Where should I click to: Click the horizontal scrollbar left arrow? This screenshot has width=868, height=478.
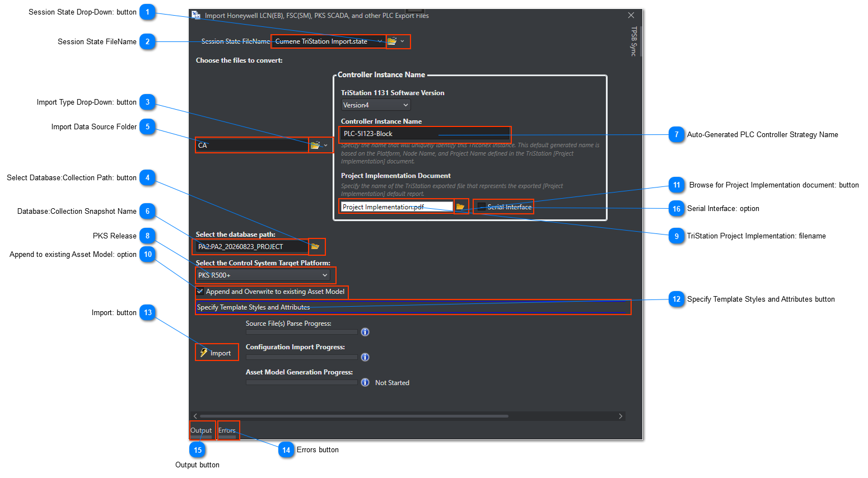(x=195, y=416)
